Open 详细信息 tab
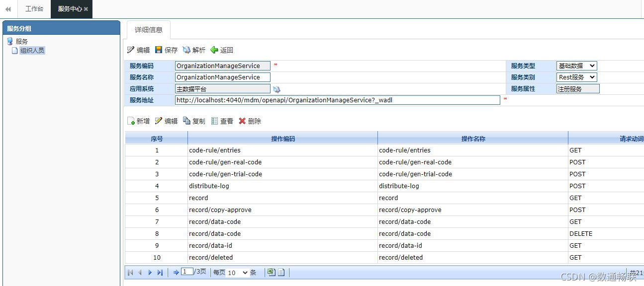 tap(149, 30)
